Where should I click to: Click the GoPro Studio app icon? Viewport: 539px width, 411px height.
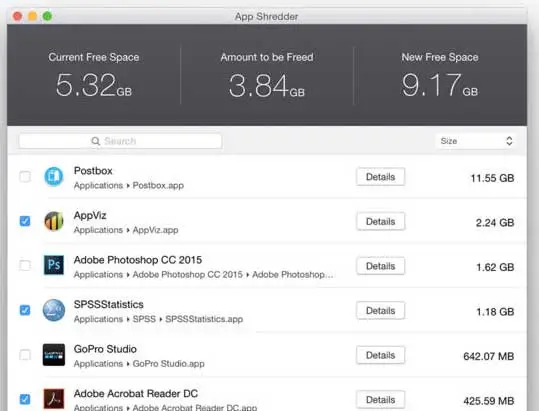(54, 355)
